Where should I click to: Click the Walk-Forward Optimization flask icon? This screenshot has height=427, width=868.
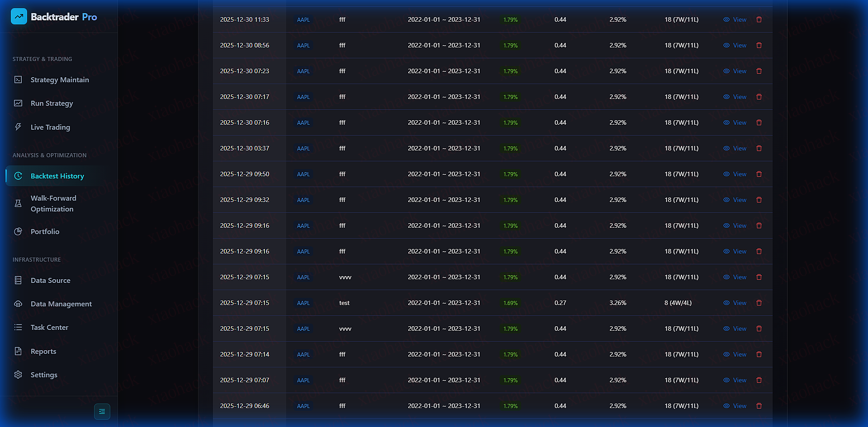tap(18, 203)
